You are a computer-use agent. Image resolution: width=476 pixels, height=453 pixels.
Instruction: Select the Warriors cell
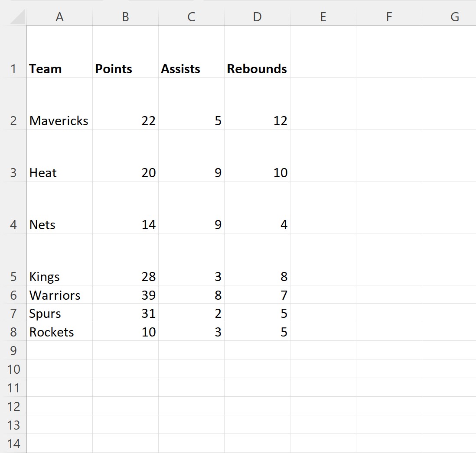click(x=59, y=294)
